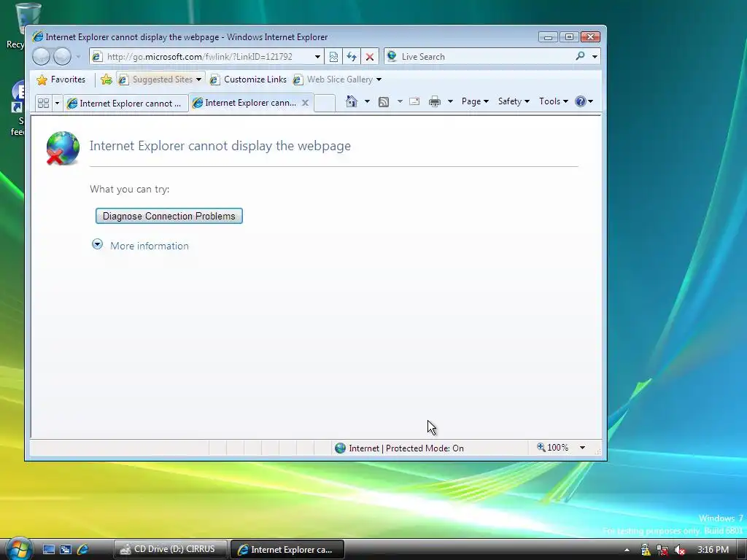Viewport: 747px width, 560px height.
Task: Open the Safety menu
Action: click(514, 101)
